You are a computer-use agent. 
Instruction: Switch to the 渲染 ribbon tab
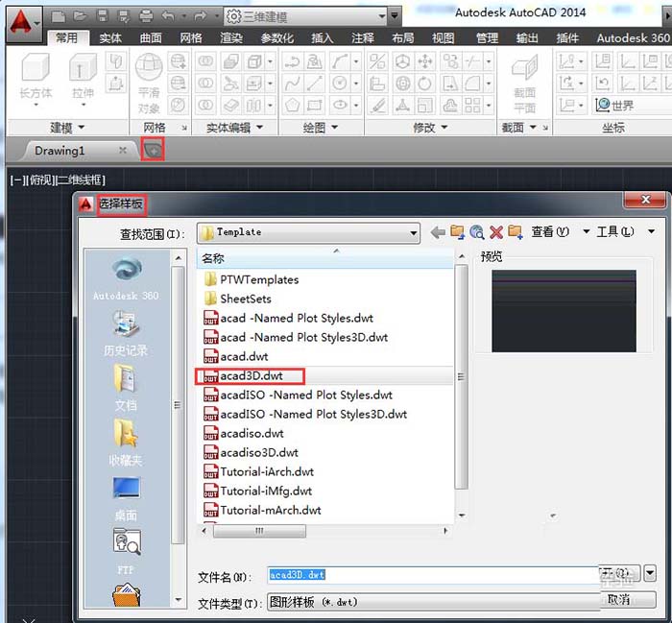pyautogui.click(x=231, y=38)
